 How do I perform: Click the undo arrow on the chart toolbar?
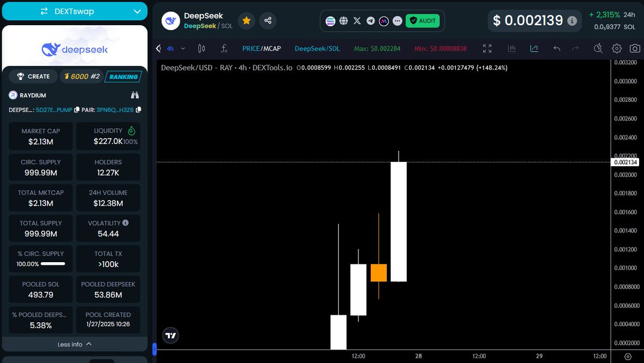(557, 48)
